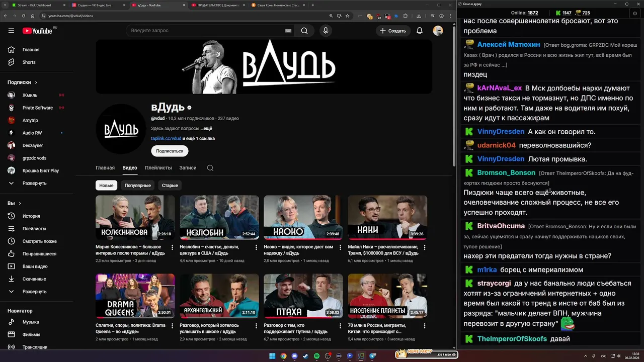
Task: Play the Колесникова video thumbnail
Action: click(135, 218)
